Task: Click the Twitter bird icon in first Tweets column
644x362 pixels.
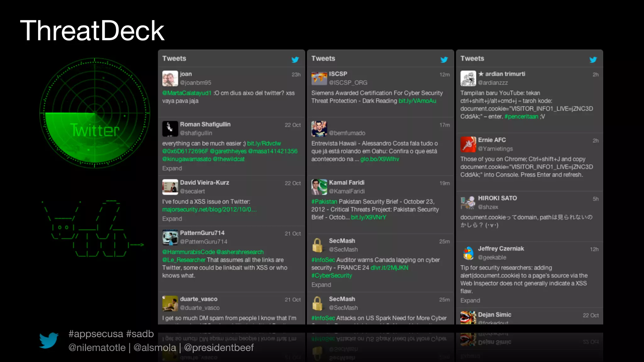Action: point(295,59)
